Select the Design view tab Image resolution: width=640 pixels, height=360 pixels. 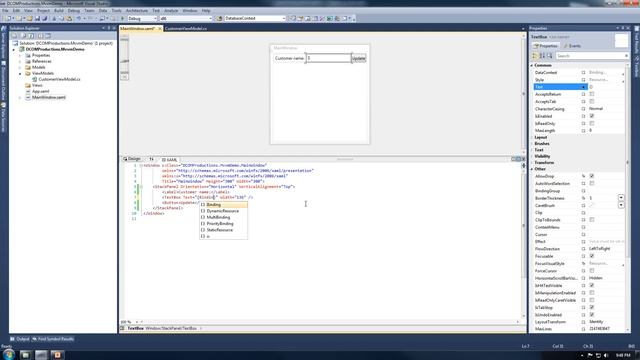(x=132, y=159)
